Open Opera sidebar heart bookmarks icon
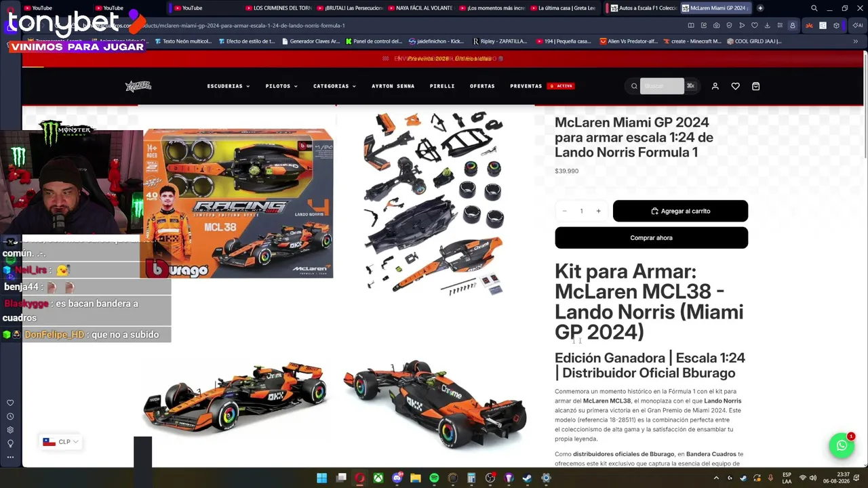This screenshot has width=868, height=488. coord(10,403)
